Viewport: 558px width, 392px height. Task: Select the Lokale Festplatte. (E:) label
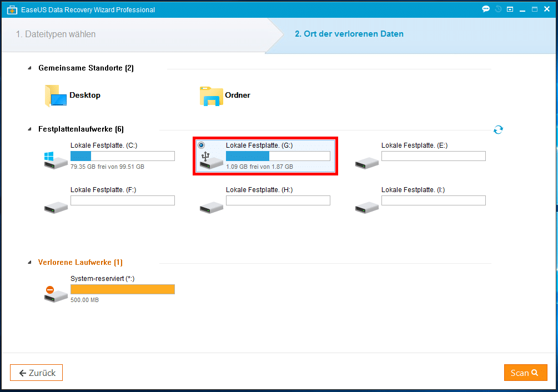(415, 145)
